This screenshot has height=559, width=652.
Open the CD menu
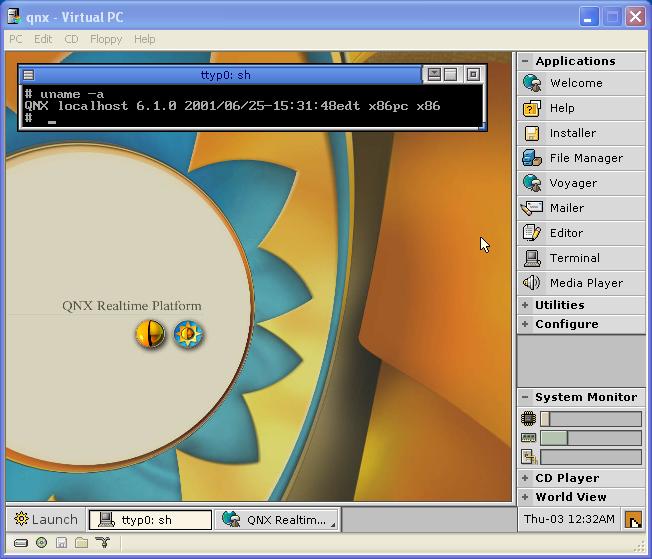pos(71,39)
